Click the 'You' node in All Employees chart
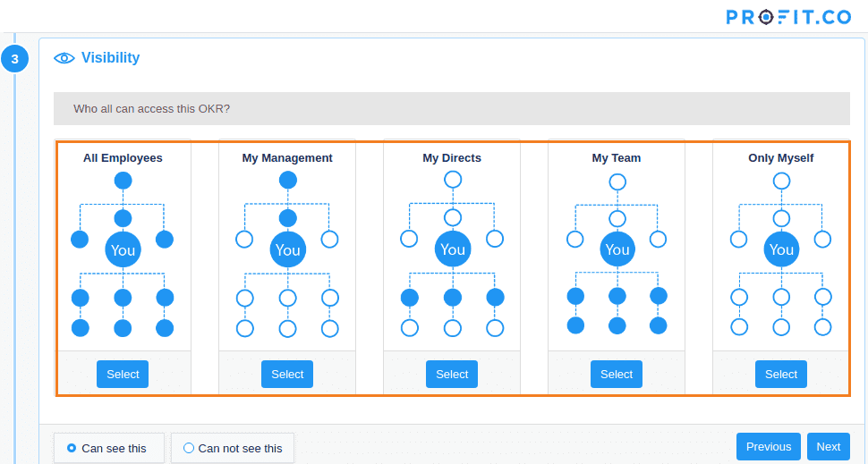Screen dimensions: 868x464 (x=123, y=249)
